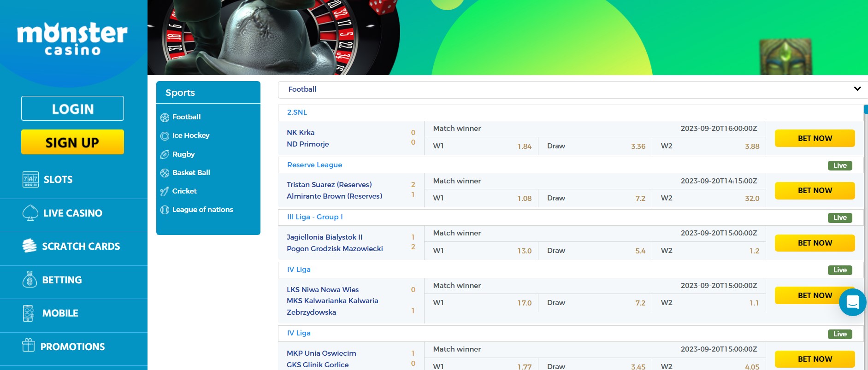Open the III Liga - Group I heading
868x370 pixels.
(315, 217)
